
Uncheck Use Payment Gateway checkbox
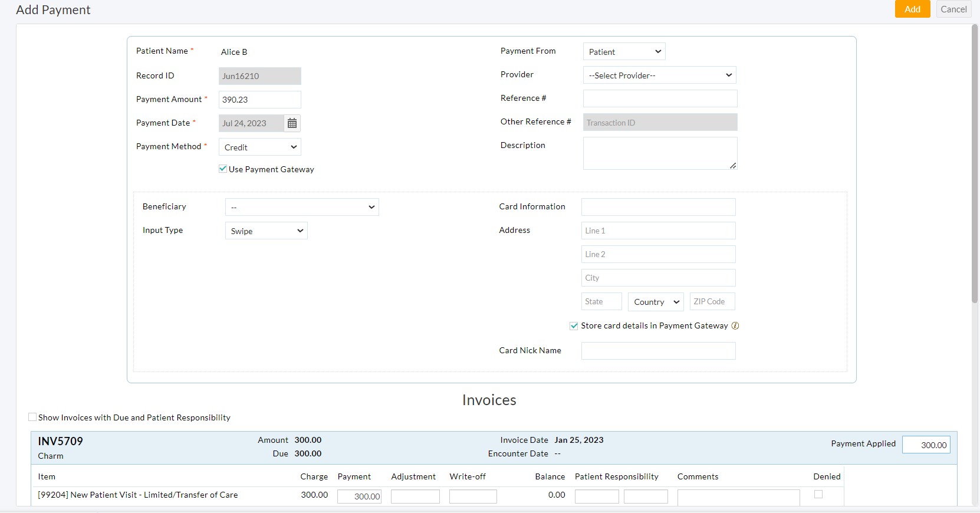[223, 169]
